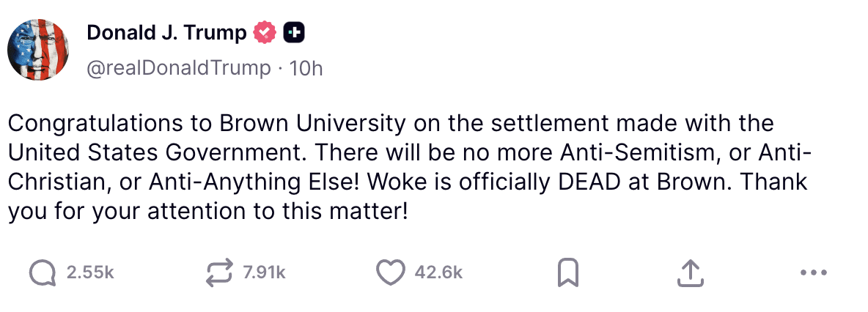
Task: Open the three-dot more options menu
Action: (x=814, y=272)
